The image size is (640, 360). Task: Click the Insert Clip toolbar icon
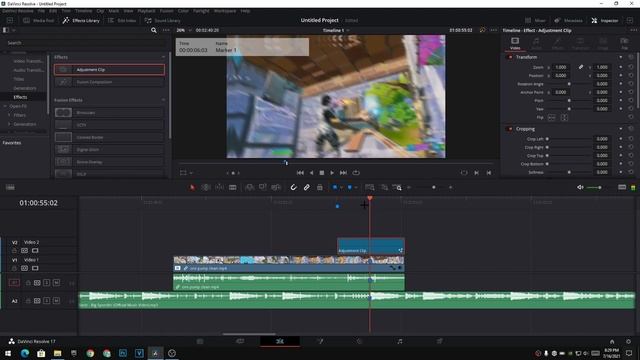point(249,187)
